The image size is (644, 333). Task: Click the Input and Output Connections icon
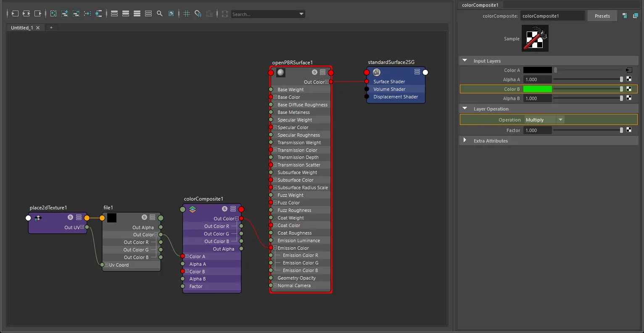(26, 13)
